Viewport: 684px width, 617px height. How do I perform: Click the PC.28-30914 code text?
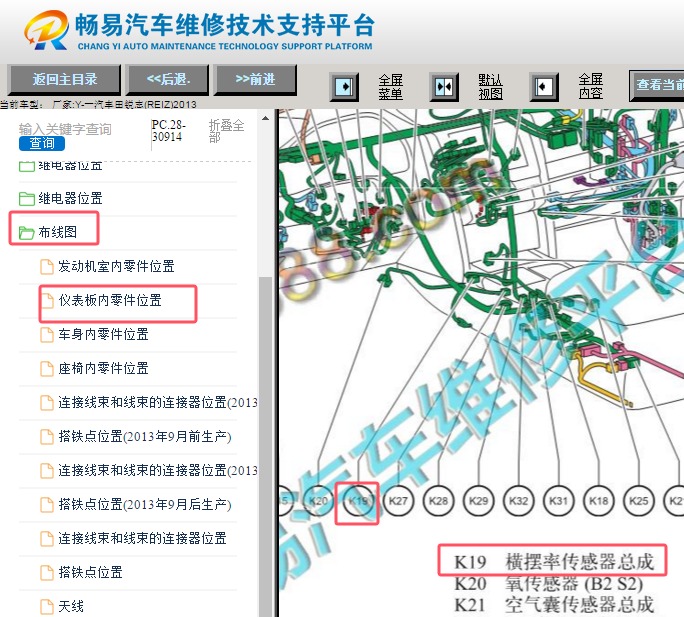point(168,130)
